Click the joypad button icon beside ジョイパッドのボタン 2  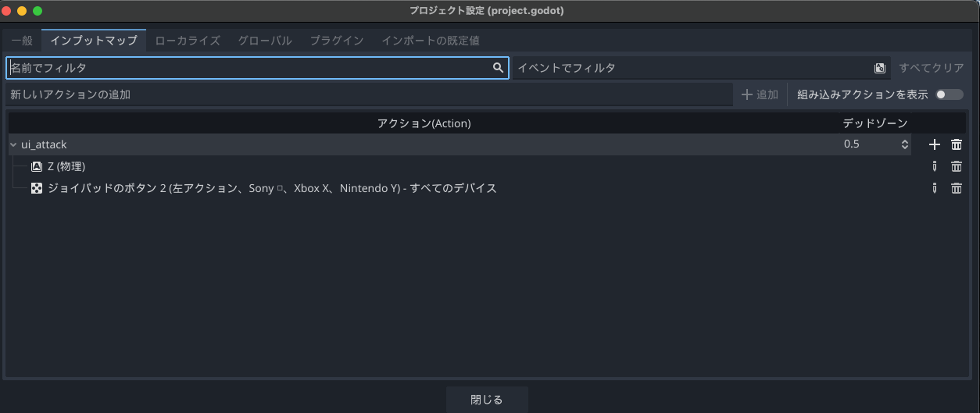[x=37, y=188]
